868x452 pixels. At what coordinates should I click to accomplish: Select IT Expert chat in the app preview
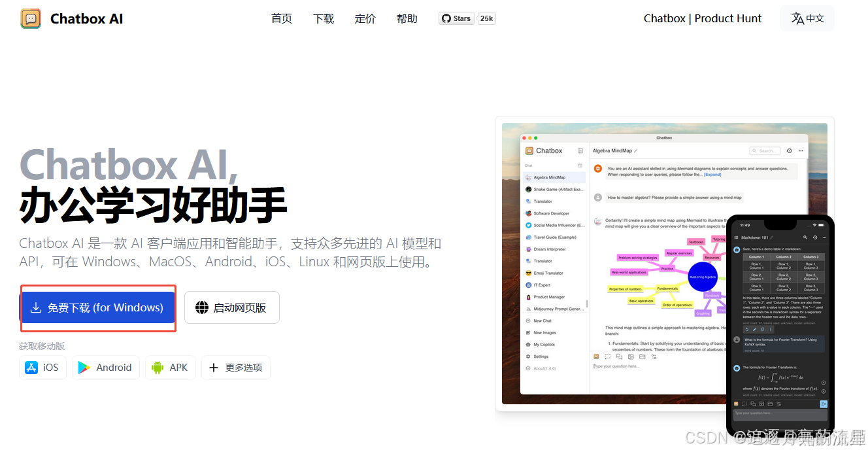554,285
